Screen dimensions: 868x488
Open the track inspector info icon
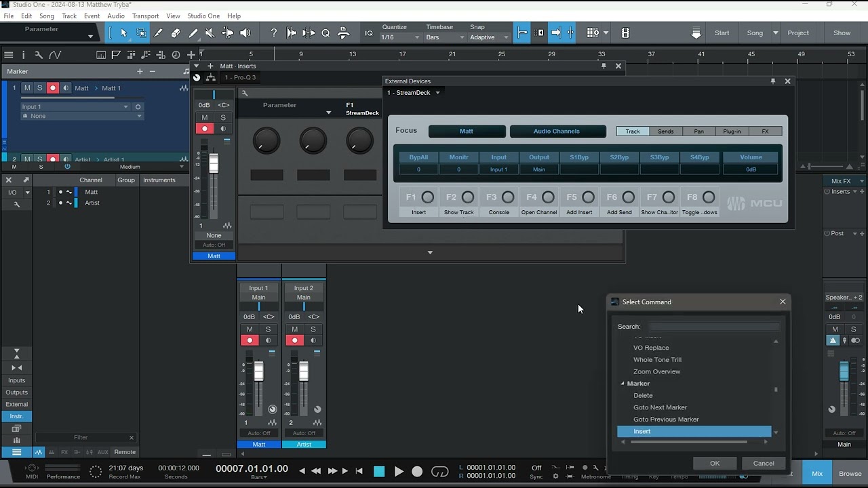tap(24, 55)
